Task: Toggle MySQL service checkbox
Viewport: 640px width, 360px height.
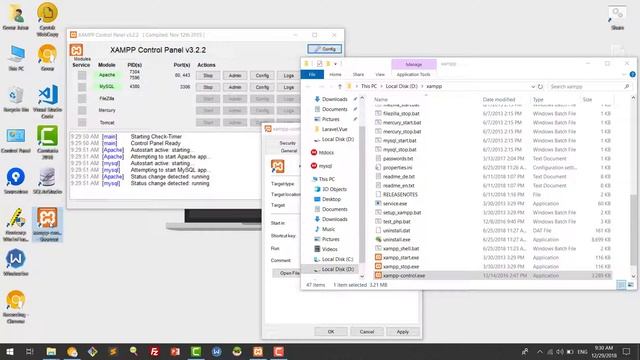Action: pyautogui.click(x=82, y=87)
